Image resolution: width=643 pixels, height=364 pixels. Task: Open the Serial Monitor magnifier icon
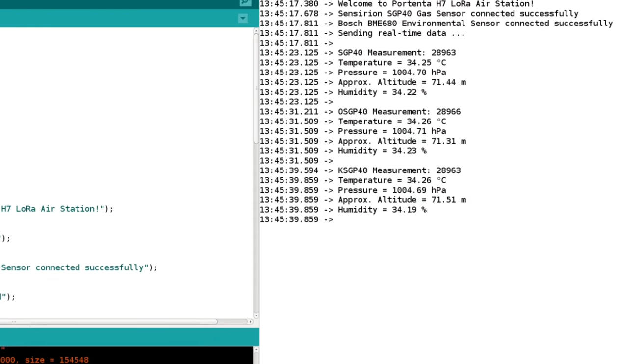click(245, 2)
